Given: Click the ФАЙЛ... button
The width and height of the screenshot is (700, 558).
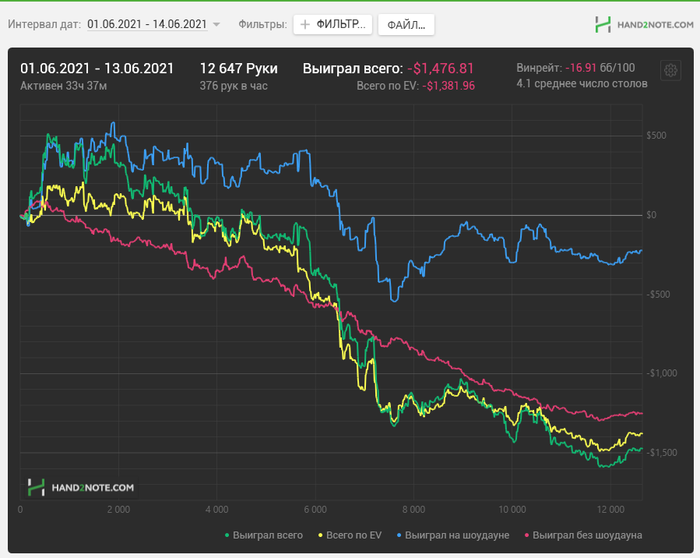Looking at the screenshot, I should 406,25.
